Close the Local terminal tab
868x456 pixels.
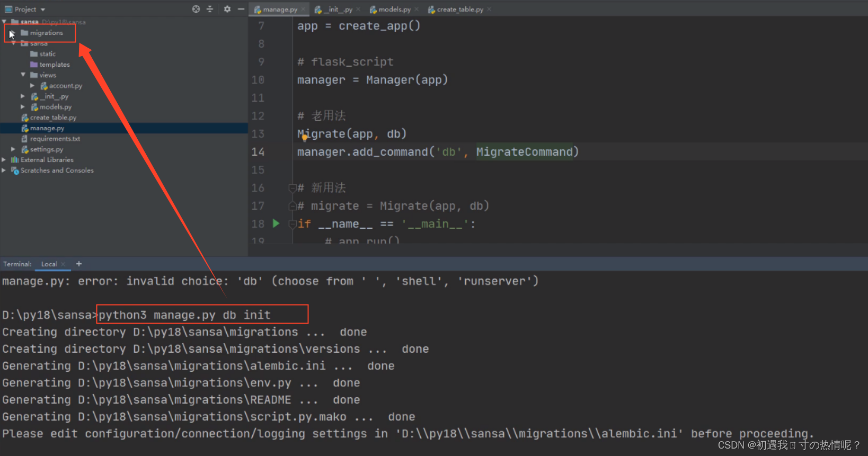click(x=63, y=264)
